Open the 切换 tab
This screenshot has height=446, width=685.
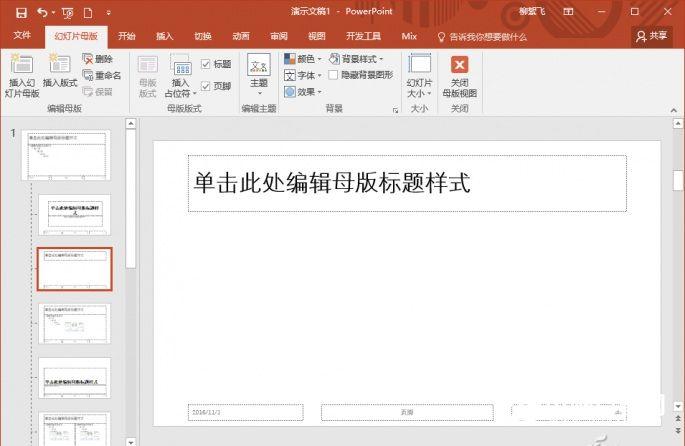tap(203, 36)
